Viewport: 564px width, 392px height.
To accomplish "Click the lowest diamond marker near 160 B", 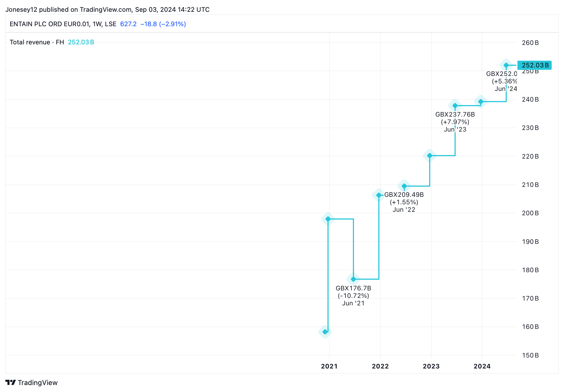I will [x=325, y=332].
